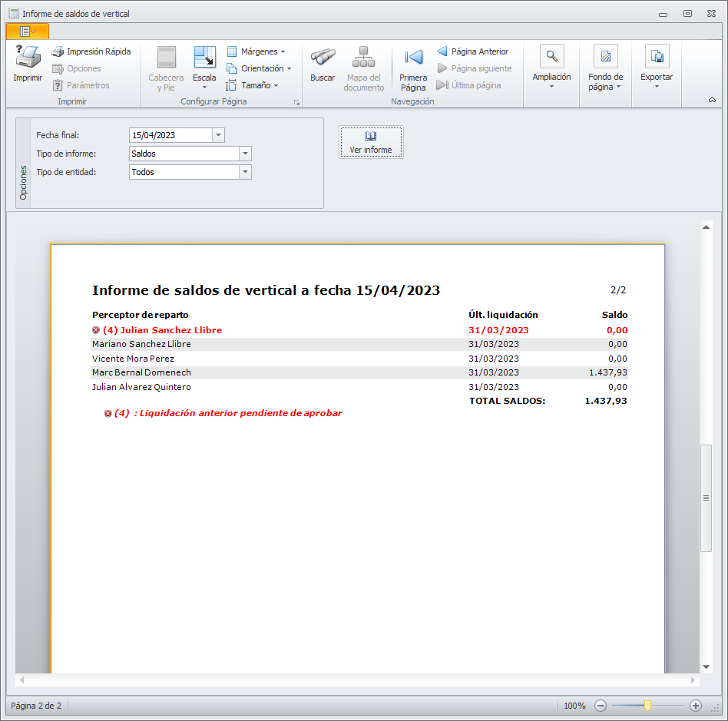Click the page number 2/2 indicator

618,290
